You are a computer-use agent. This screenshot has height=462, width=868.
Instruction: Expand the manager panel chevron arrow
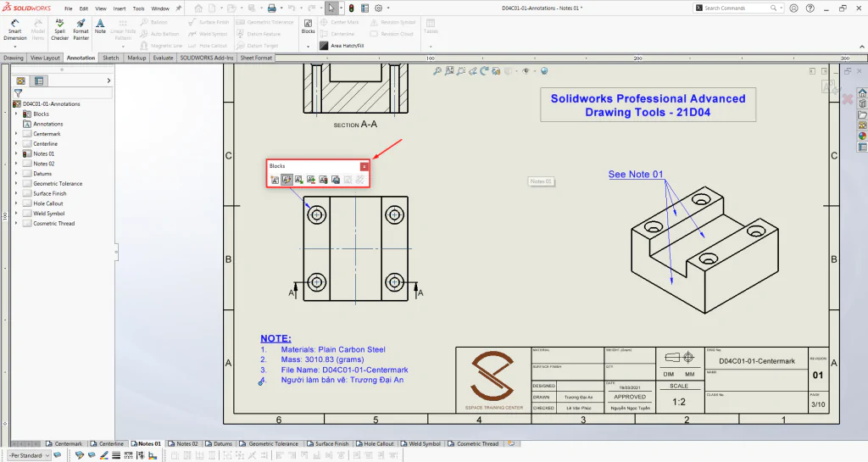[x=108, y=81]
